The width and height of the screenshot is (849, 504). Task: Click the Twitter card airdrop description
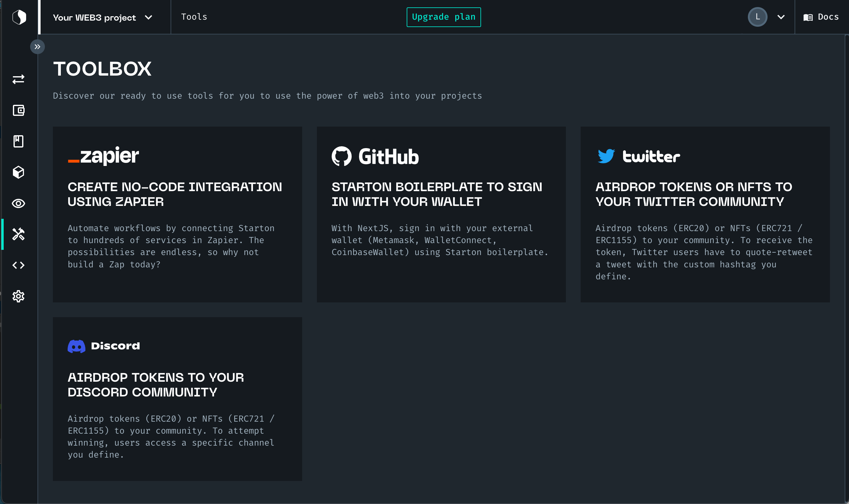point(704,252)
